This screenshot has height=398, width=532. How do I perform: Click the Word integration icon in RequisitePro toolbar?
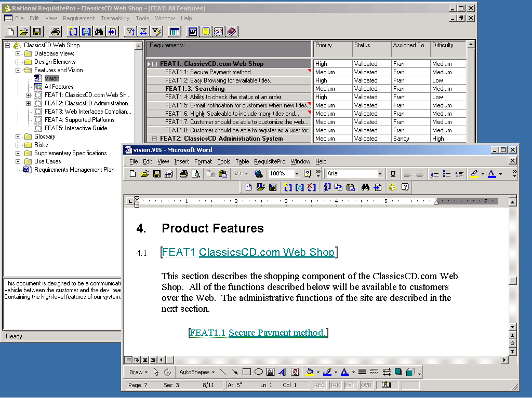192,31
